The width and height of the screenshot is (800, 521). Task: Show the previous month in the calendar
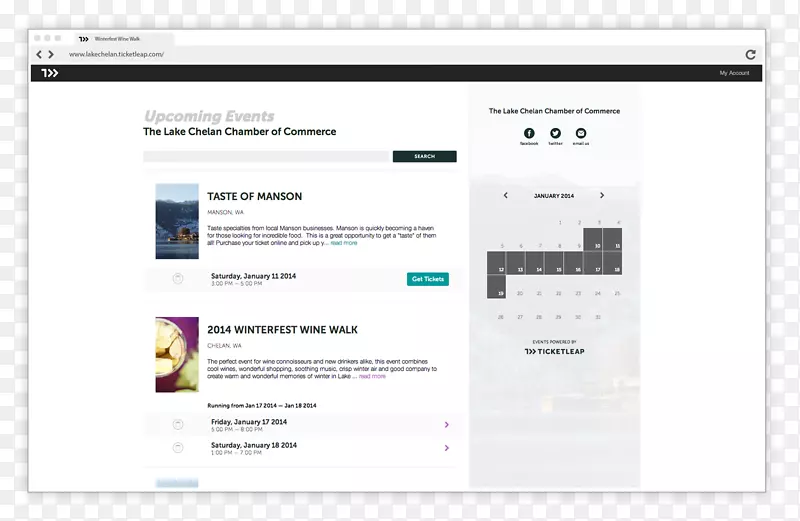[506, 196]
